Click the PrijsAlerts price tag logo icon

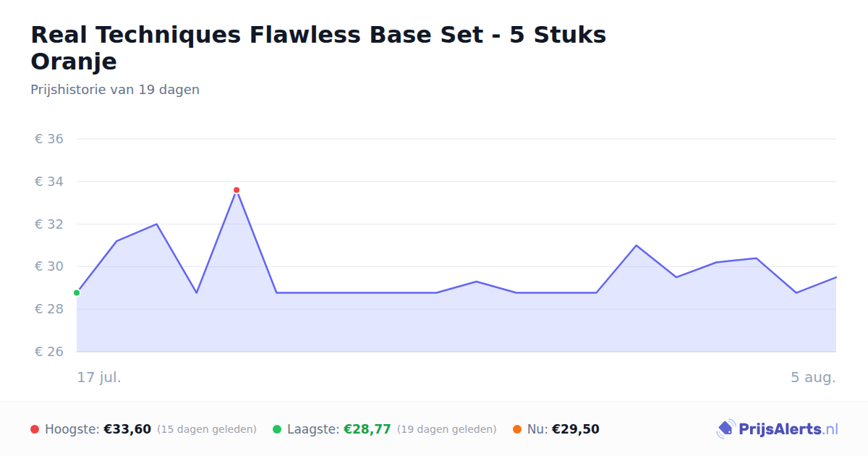(726, 429)
